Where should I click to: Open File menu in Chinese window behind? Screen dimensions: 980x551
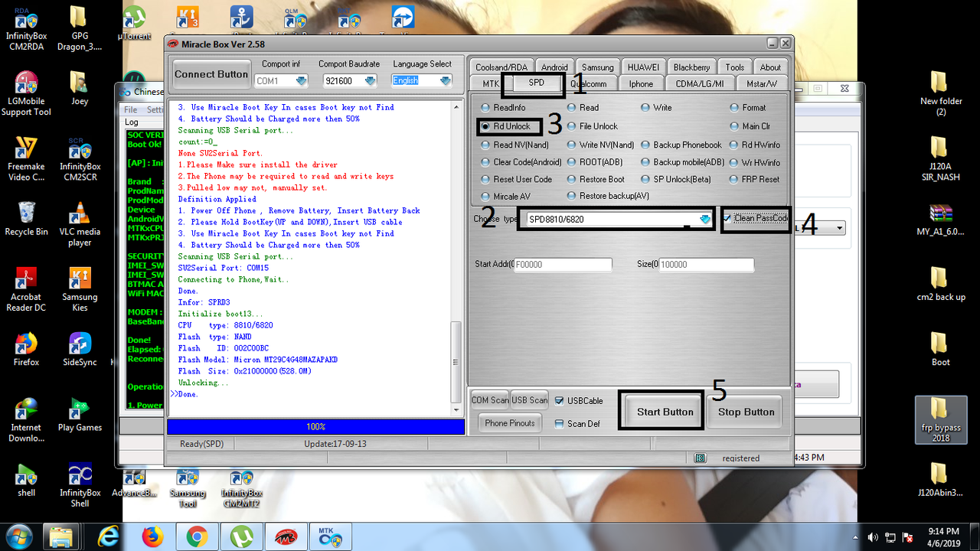tap(131, 109)
